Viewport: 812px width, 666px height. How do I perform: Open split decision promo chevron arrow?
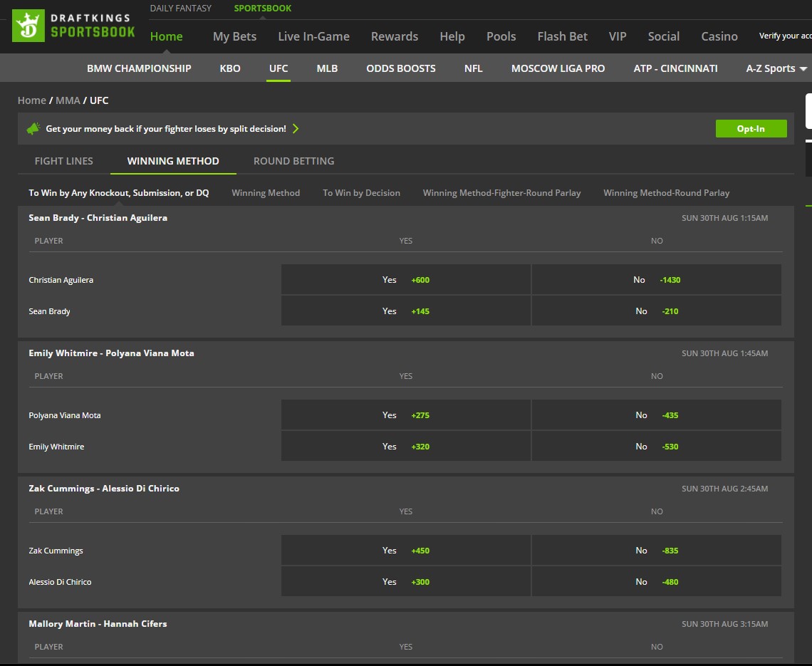point(296,128)
